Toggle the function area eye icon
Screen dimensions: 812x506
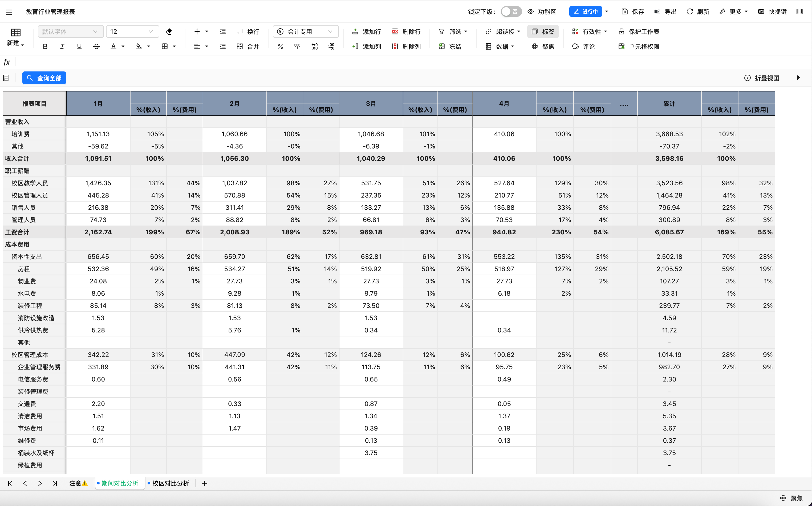click(x=531, y=12)
